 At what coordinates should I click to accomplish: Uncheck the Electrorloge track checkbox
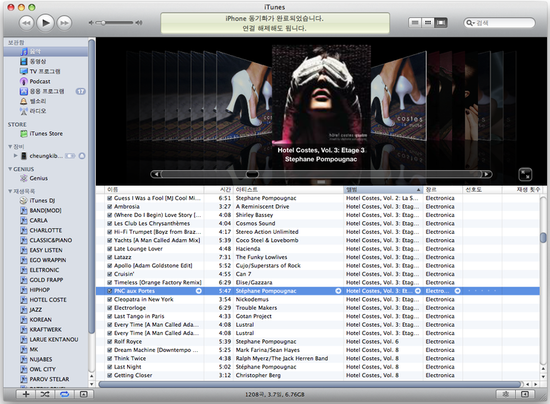coord(110,308)
